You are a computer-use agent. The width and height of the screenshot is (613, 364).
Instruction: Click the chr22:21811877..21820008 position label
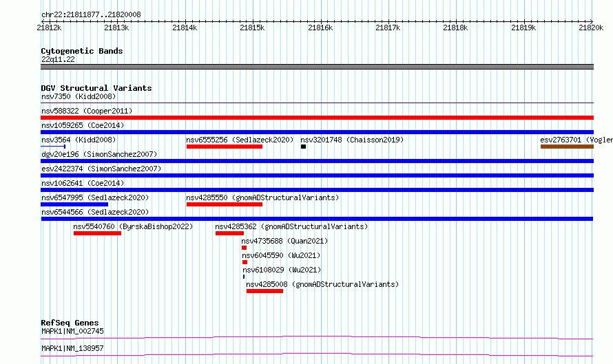pyautogui.click(x=91, y=15)
